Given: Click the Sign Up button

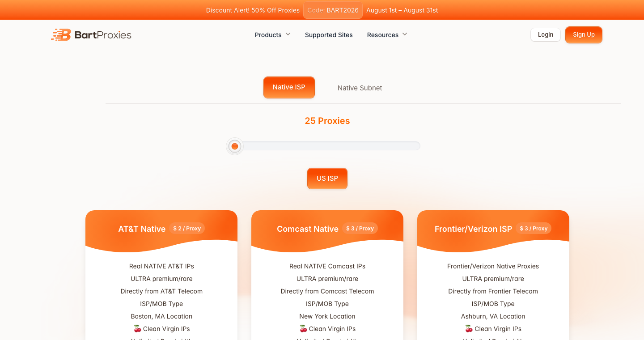Looking at the screenshot, I should point(584,35).
